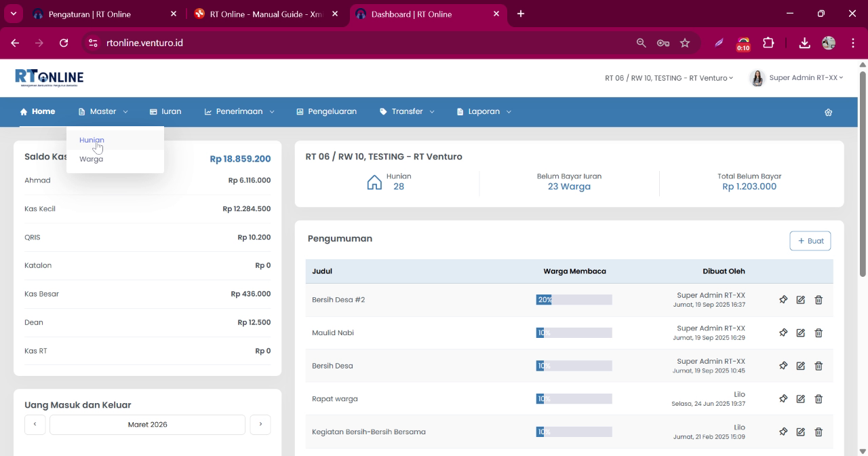Open the Laporan dropdown menu

point(484,111)
